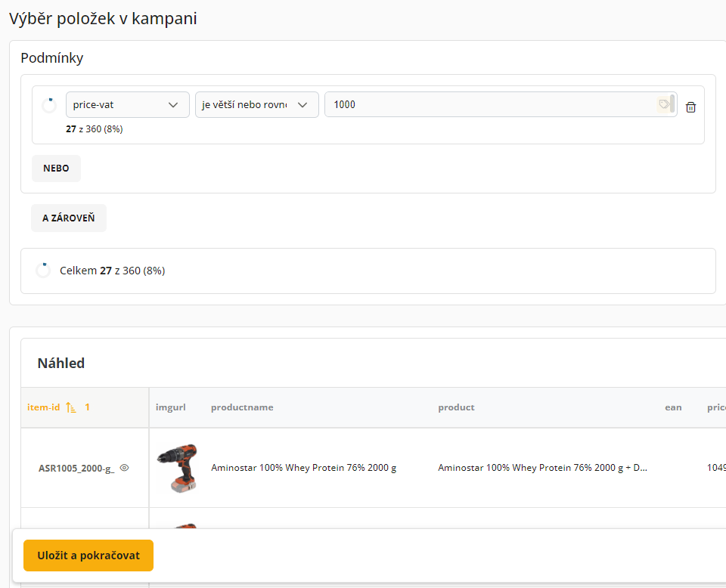Click the progress circle next to Celkem
The width and height of the screenshot is (726, 588).
[x=43, y=271]
